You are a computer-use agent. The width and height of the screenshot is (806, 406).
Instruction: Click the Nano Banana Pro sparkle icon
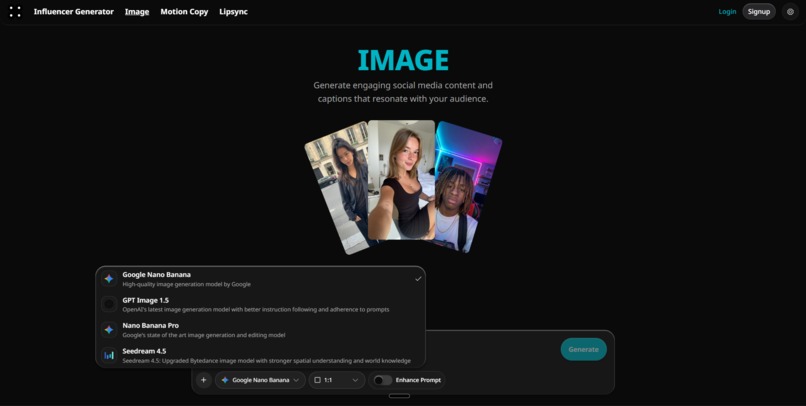pyautogui.click(x=109, y=330)
